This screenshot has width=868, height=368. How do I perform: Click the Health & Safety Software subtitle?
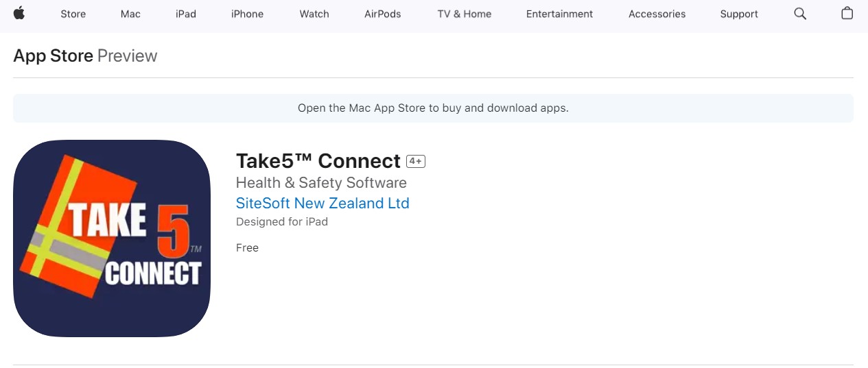[x=321, y=182]
